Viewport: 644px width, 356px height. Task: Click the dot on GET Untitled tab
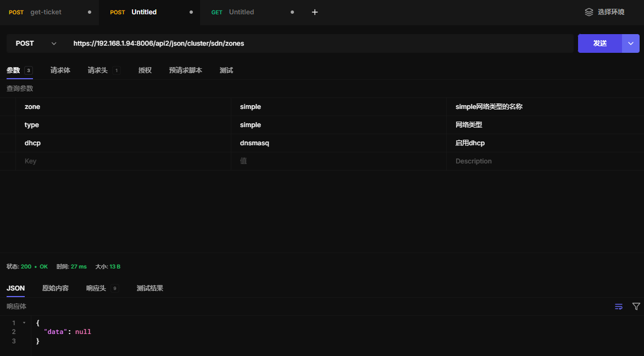coord(292,12)
